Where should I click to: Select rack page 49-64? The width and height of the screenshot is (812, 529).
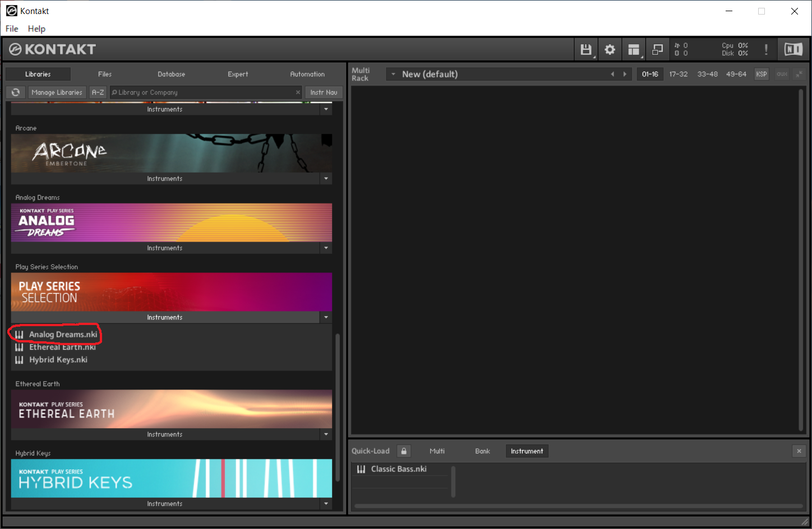tap(736, 74)
